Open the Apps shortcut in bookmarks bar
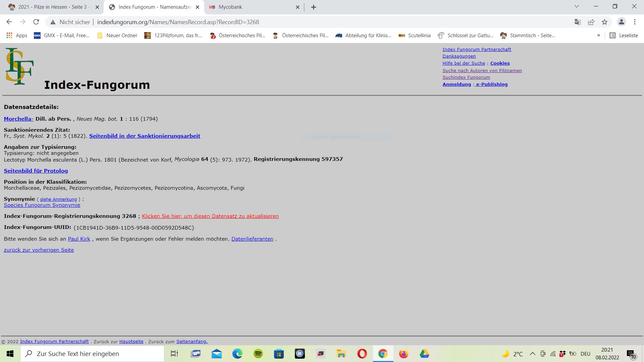The height and width of the screenshot is (362, 644). [17, 36]
